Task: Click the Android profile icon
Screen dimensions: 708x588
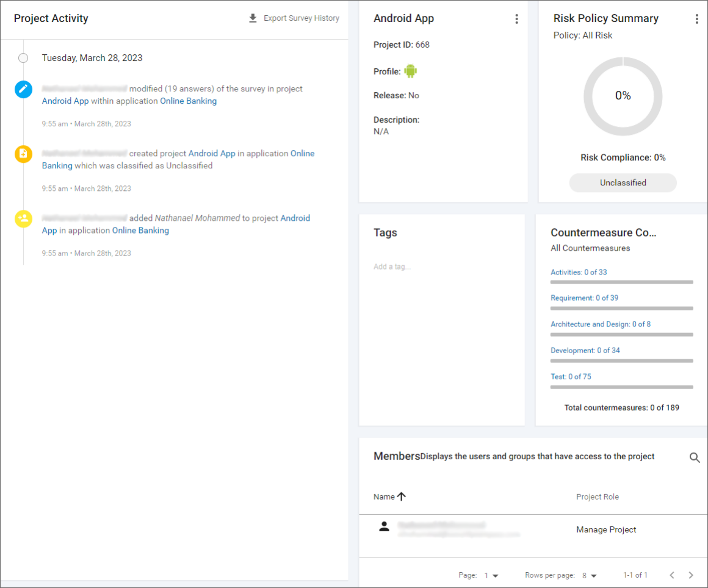Action: tap(411, 71)
